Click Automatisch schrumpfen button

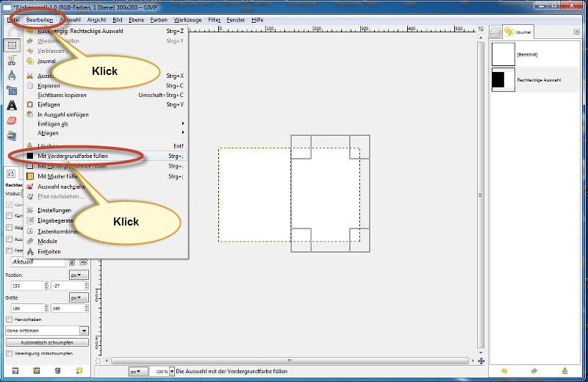tap(47, 342)
